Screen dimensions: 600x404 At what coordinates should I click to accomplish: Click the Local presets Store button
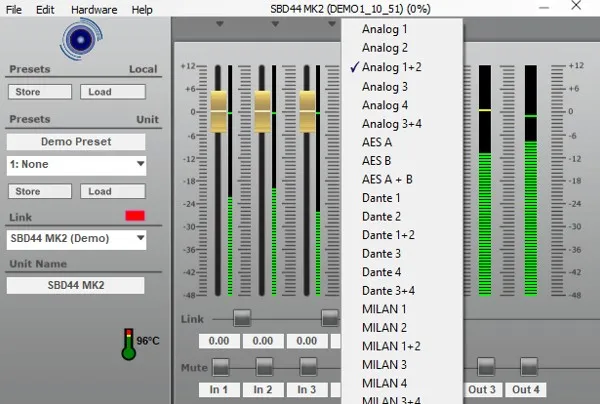tap(40, 92)
